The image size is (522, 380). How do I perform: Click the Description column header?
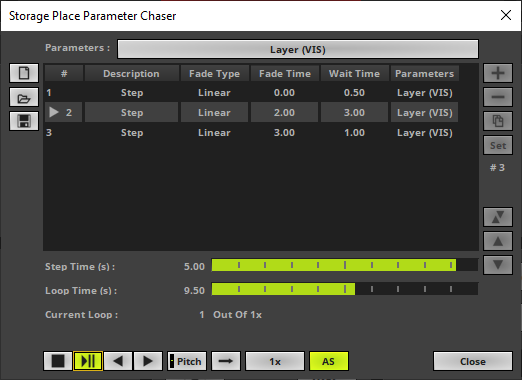pos(131,73)
